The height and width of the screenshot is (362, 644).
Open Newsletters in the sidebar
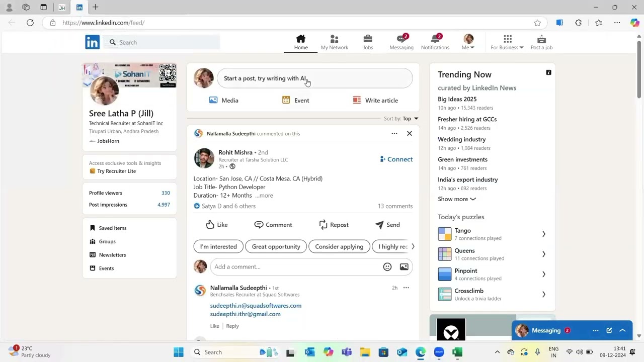click(x=107, y=255)
